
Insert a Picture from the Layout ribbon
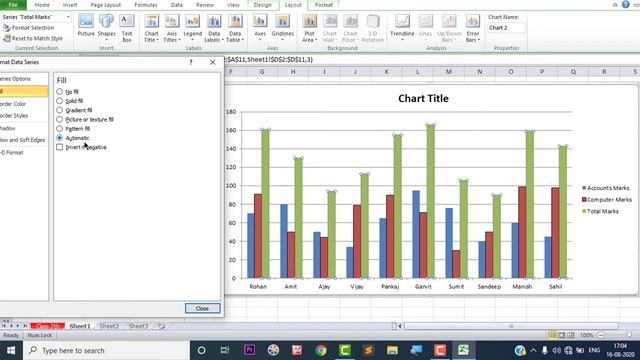pos(86,25)
